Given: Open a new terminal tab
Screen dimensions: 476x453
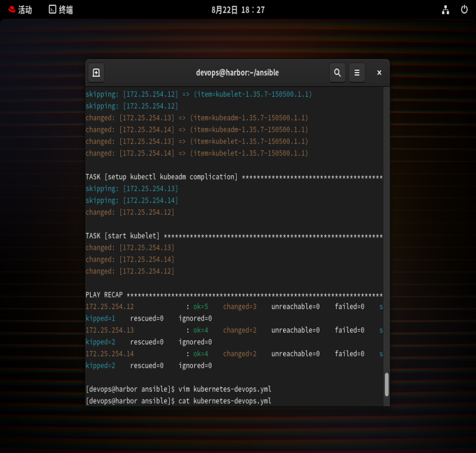Looking at the screenshot, I should (x=96, y=73).
